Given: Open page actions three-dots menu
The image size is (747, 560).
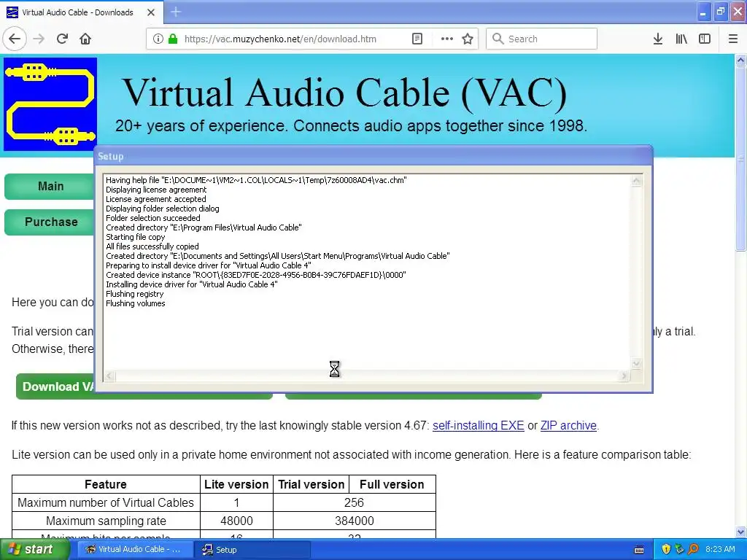Looking at the screenshot, I should coord(447,39).
